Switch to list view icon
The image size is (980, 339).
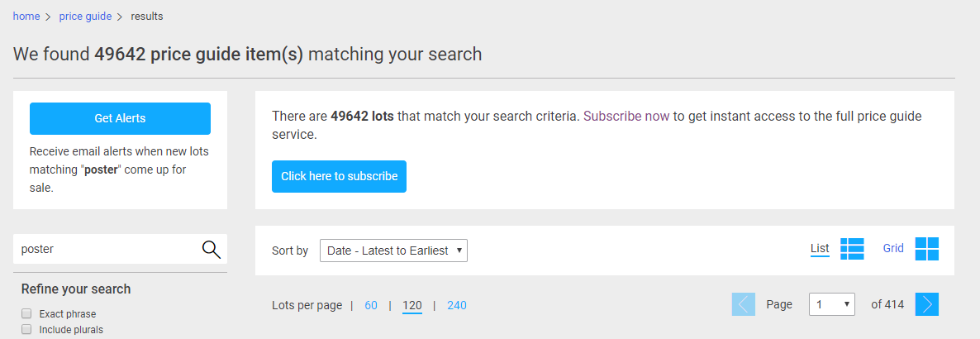[852, 248]
